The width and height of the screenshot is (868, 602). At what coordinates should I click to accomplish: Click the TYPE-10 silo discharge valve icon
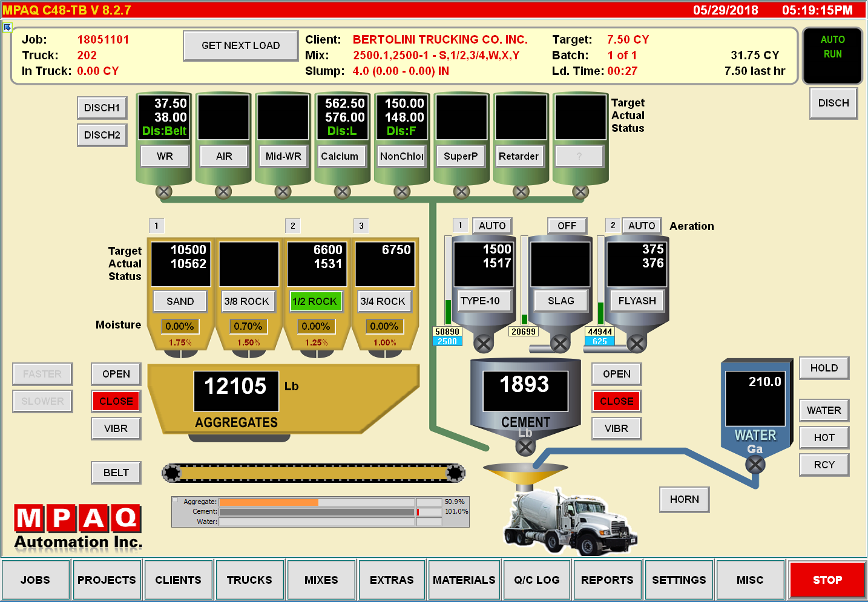(483, 344)
